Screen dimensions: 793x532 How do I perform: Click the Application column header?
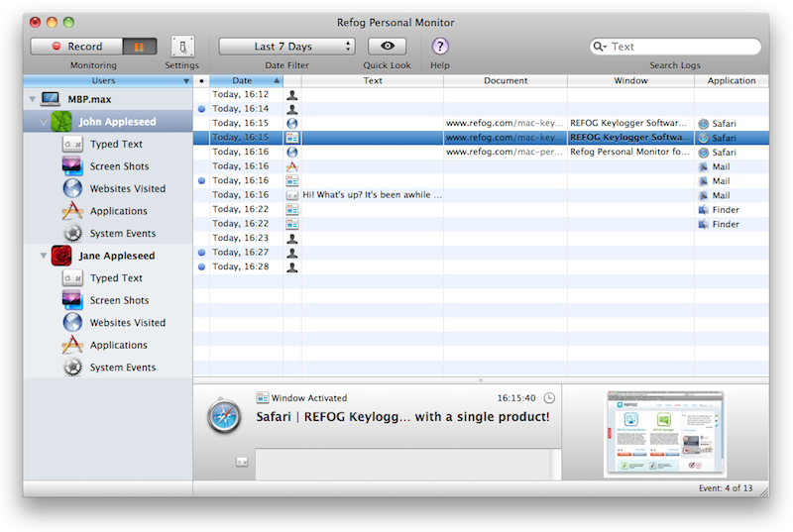(x=732, y=81)
